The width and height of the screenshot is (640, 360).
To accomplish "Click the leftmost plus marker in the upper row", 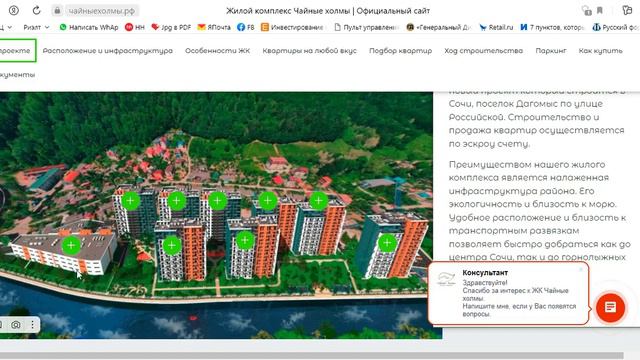I will 131,200.
